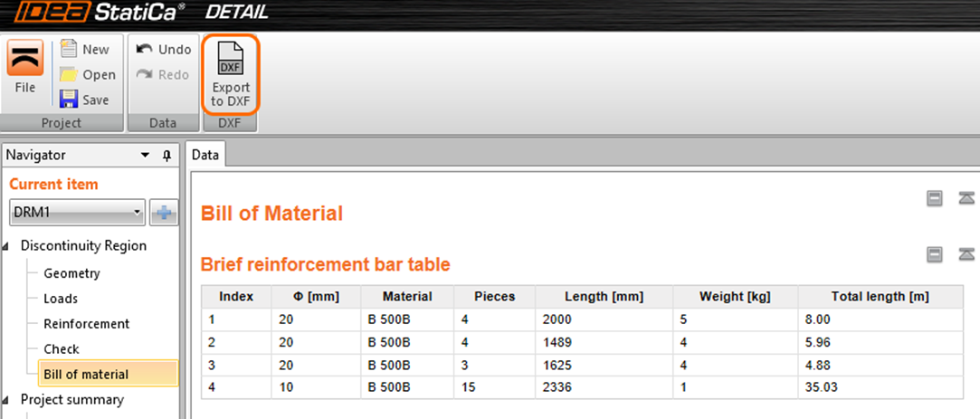Image resolution: width=980 pixels, height=419 pixels.
Task: Undo the last action
Action: click(x=163, y=50)
